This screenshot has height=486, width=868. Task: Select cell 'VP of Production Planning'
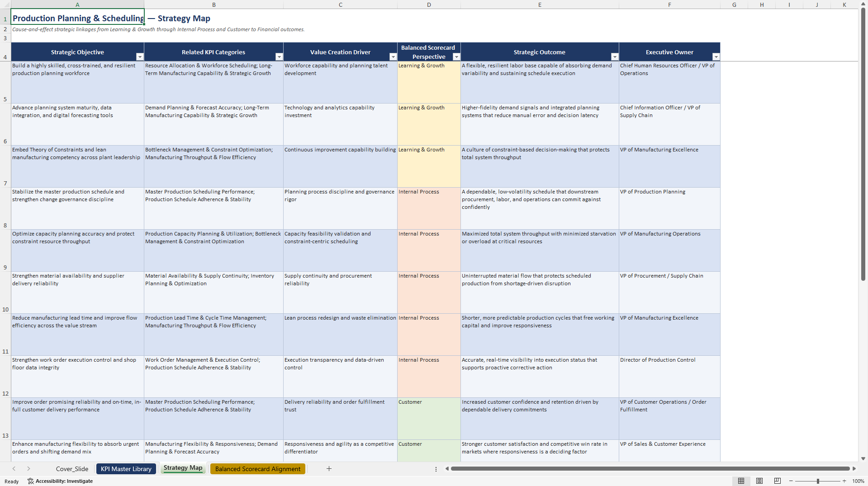point(669,208)
